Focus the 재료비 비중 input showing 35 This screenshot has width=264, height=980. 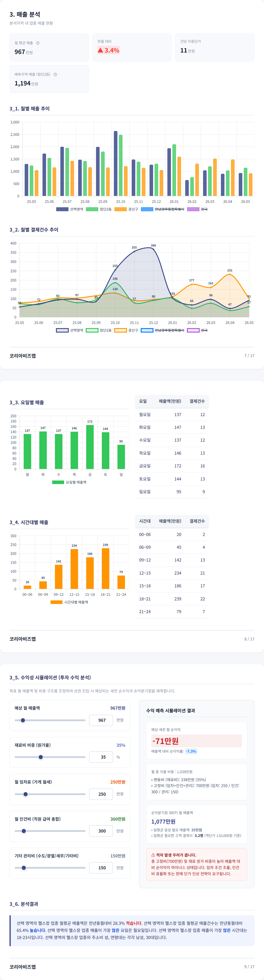(101, 757)
